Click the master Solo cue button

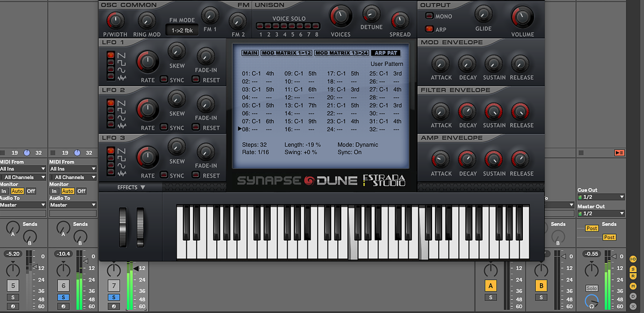click(x=591, y=288)
